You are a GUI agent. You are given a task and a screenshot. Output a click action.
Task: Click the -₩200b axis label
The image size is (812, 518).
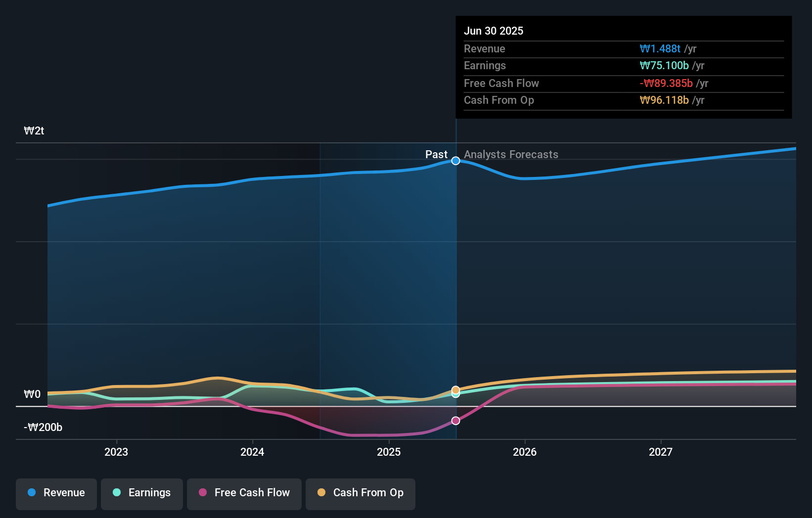[43, 427]
